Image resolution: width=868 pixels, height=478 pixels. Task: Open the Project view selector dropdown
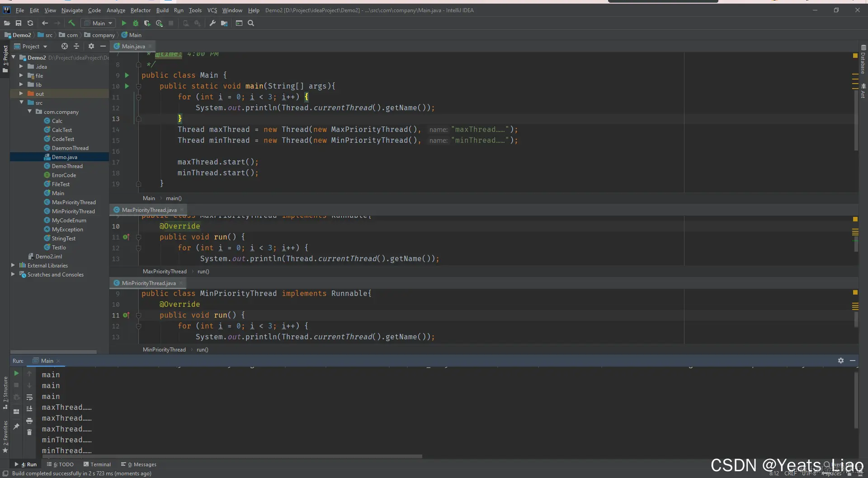[x=31, y=46]
